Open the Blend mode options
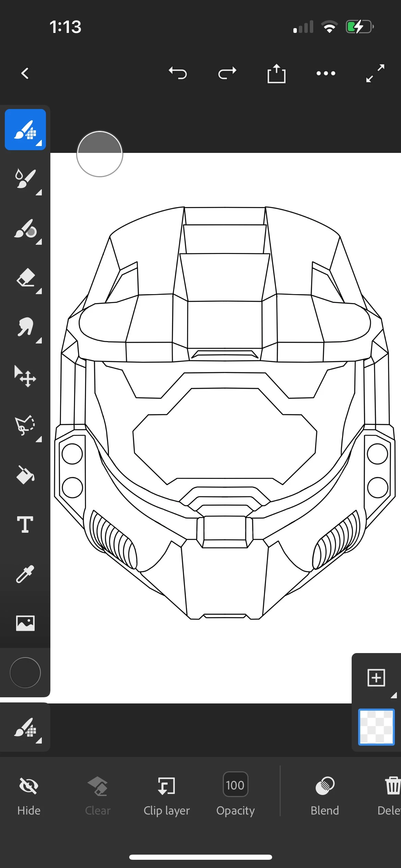 click(325, 795)
